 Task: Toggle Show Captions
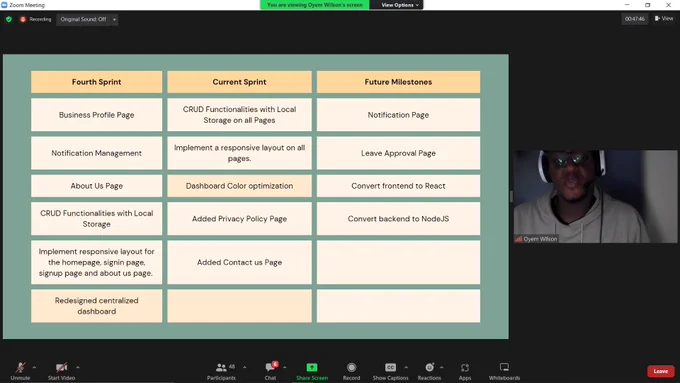click(x=390, y=371)
